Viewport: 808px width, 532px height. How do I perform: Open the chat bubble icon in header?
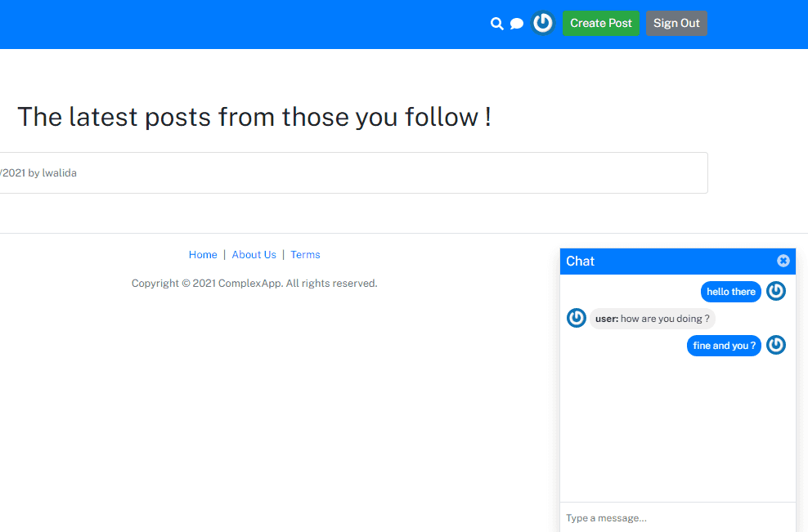click(x=516, y=24)
